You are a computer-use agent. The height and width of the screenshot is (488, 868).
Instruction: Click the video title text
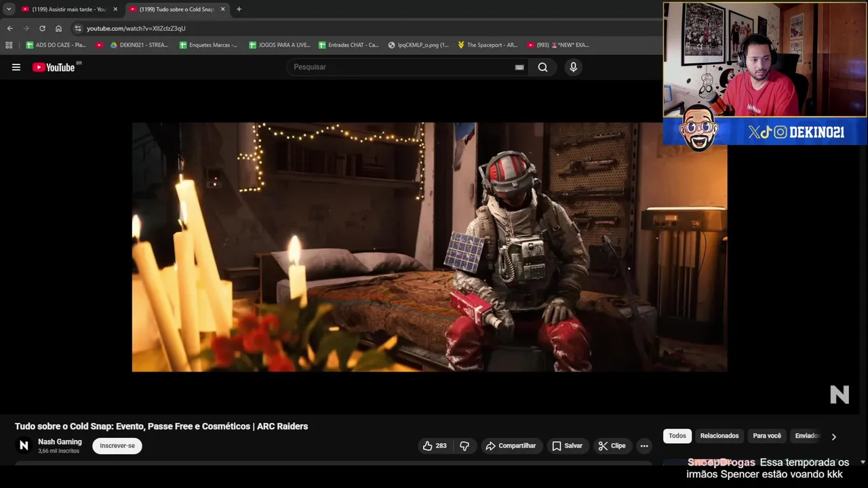[x=161, y=426]
